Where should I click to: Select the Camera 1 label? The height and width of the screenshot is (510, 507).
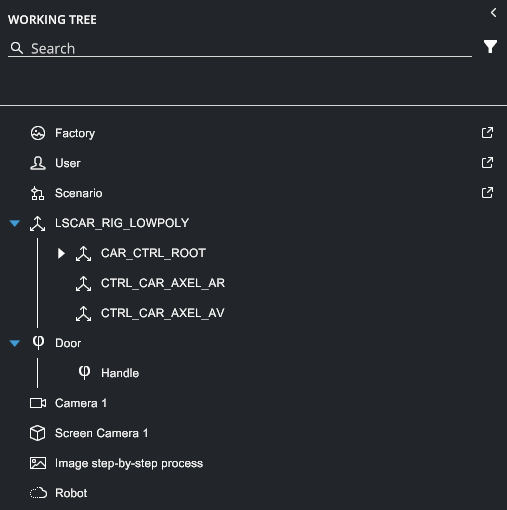[x=81, y=403]
